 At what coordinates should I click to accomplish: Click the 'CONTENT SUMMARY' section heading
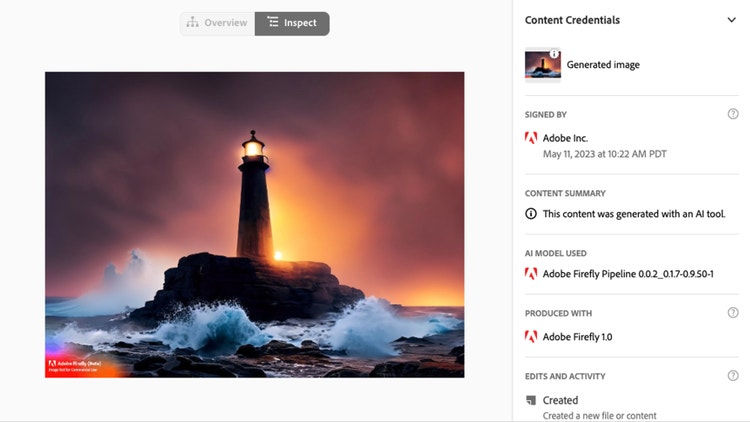(x=565, y=193)
